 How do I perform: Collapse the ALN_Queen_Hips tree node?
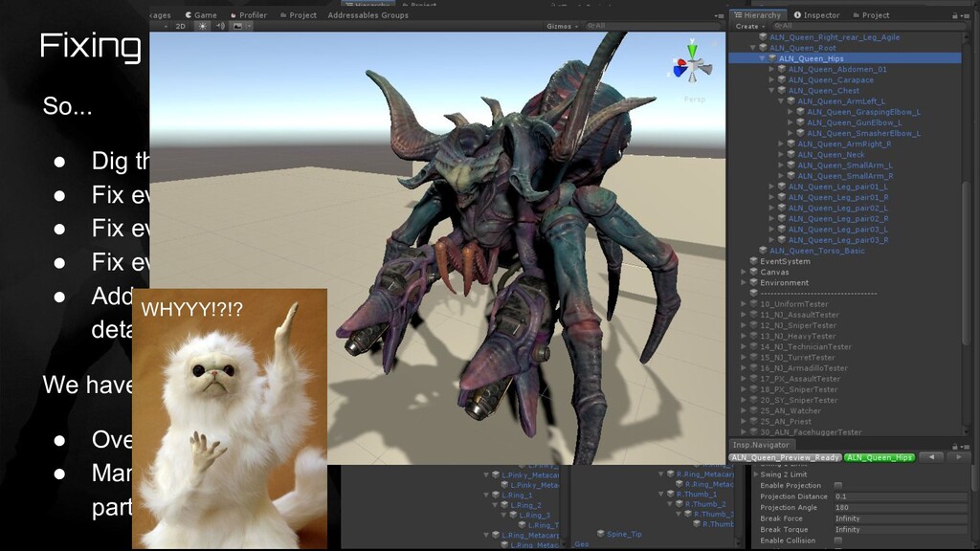(764, 58)
